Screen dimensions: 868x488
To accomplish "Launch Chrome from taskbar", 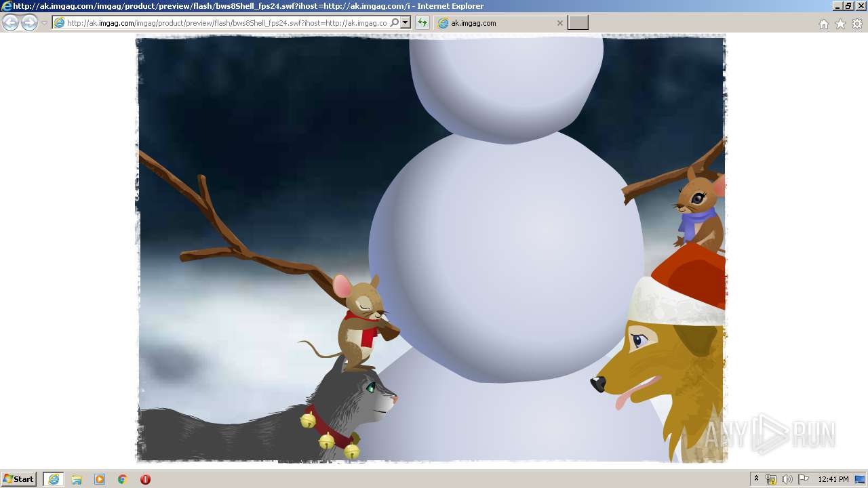I will (123, 479).
